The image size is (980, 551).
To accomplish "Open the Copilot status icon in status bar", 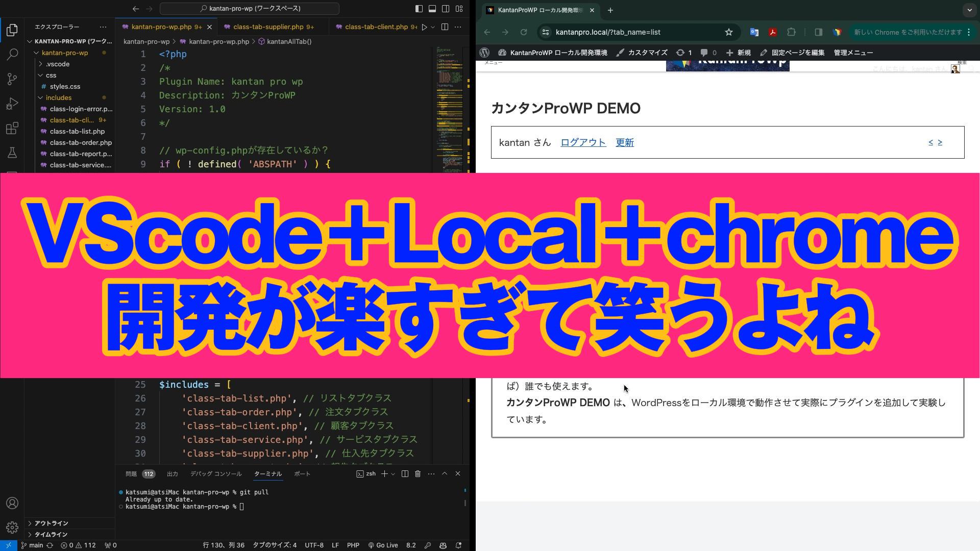I will [x=443, y=545].
